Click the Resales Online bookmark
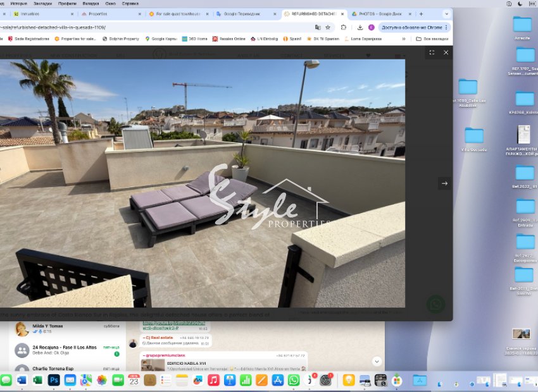 point(228,39)
